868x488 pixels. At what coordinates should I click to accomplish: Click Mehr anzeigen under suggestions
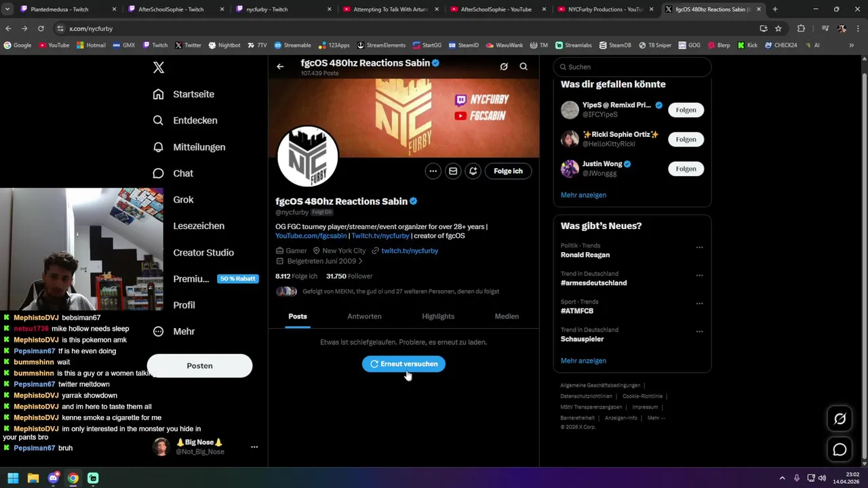coord(583,195)
